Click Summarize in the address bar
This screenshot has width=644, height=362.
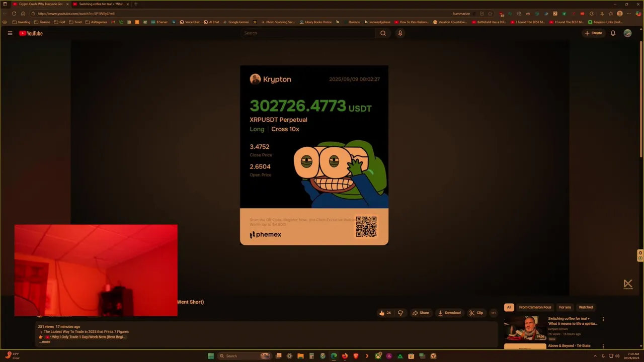pos(461,14)
